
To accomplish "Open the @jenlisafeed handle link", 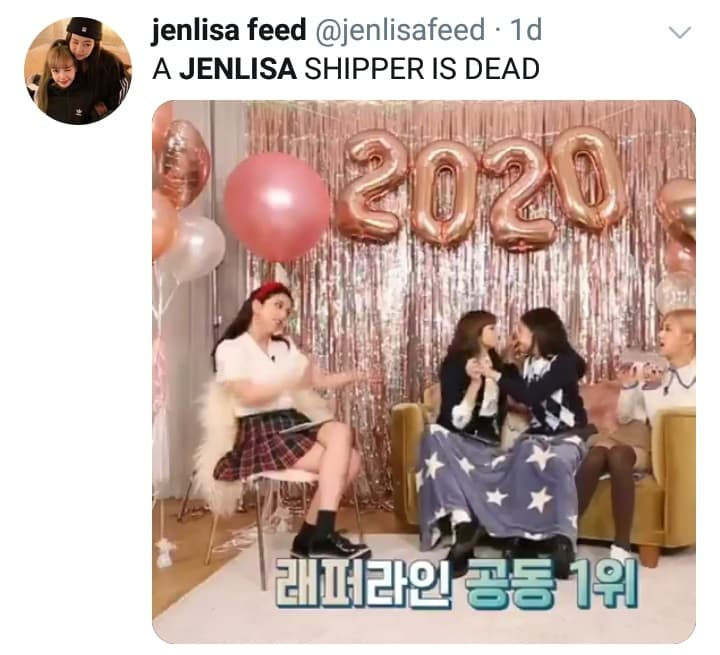I will coord(399,30).
